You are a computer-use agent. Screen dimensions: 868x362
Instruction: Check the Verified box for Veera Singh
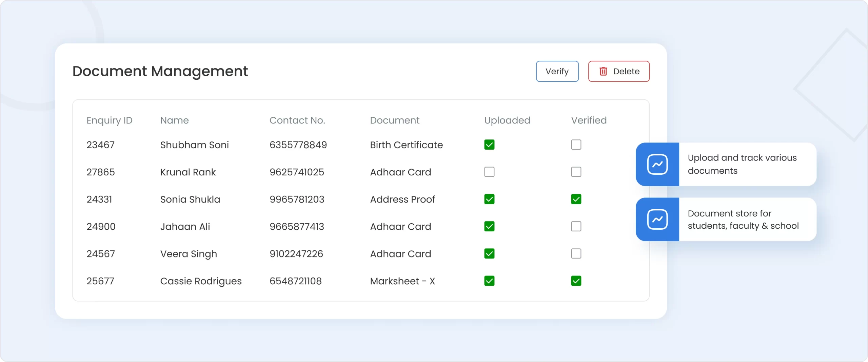coord(576,253)
